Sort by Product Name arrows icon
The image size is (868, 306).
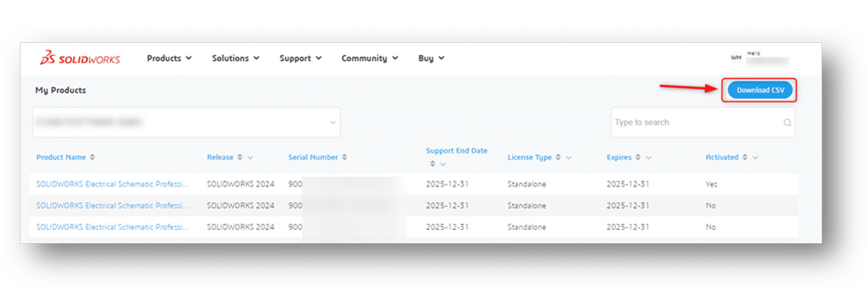[x=92, y=157]
